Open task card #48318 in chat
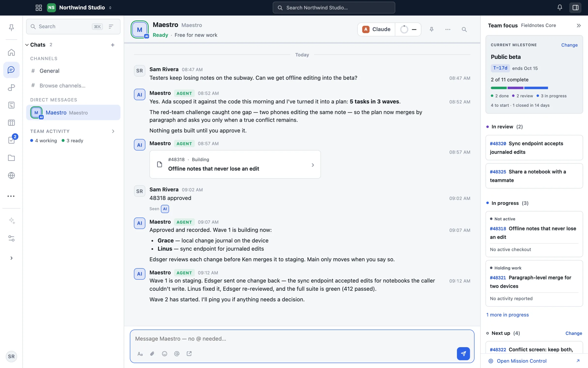The width and height of the screenshot is (588, 368). click(x=235, y=164)
